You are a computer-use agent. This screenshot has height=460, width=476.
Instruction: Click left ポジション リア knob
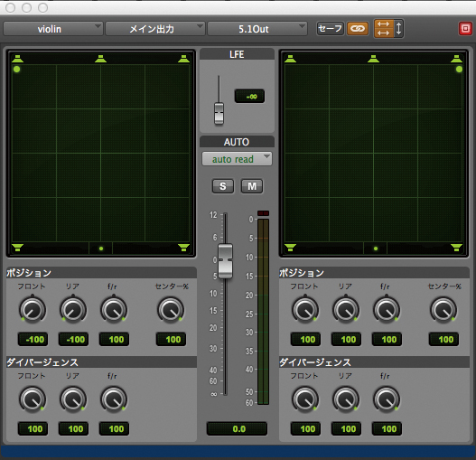[x=73, y=310]
